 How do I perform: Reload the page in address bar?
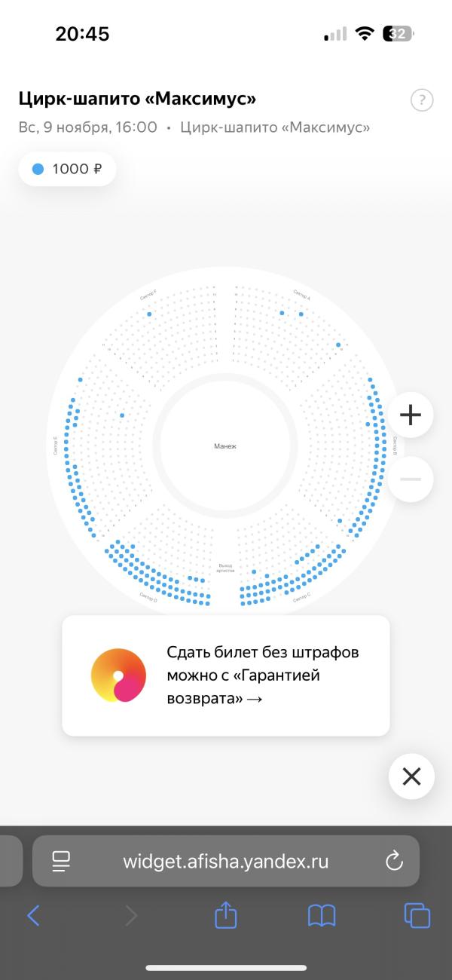coord(394,862)
